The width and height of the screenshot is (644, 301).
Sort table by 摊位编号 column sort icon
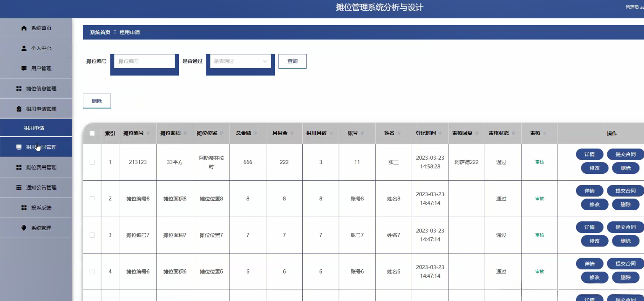point(148,133)
